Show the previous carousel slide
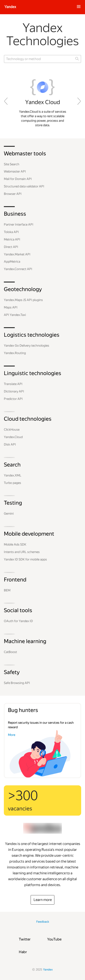Image resolution: width=85 pixels, height=980 pixels. coord(6,101)
